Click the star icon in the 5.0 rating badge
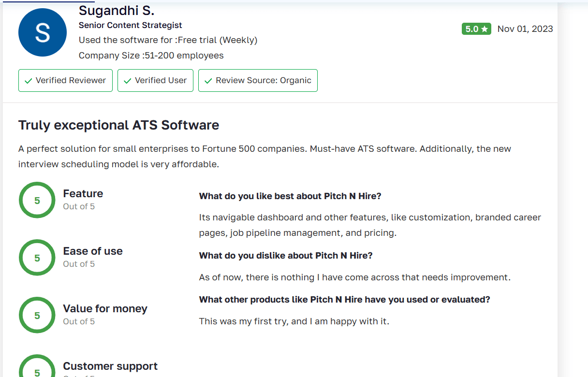 (x=485, y=29)
